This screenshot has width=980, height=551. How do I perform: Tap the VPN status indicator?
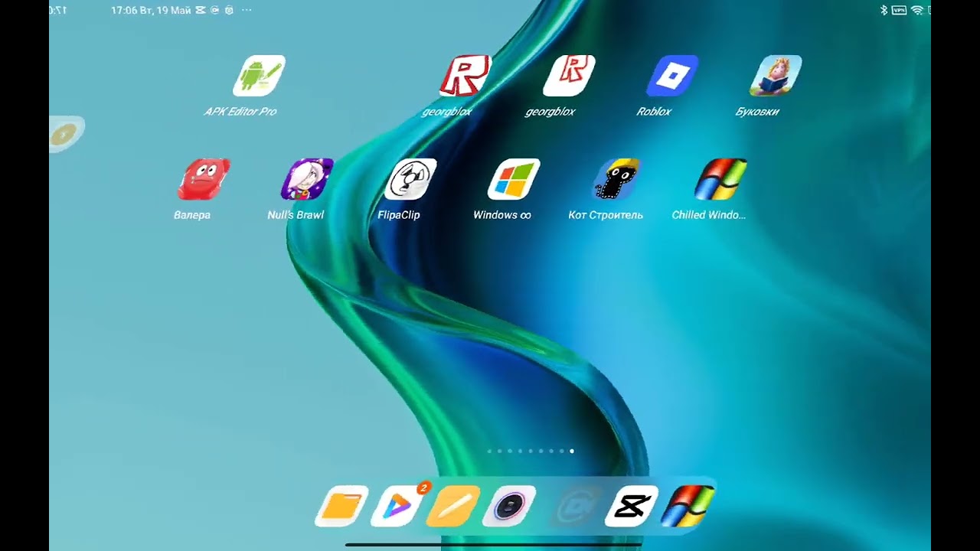point(899,10)
